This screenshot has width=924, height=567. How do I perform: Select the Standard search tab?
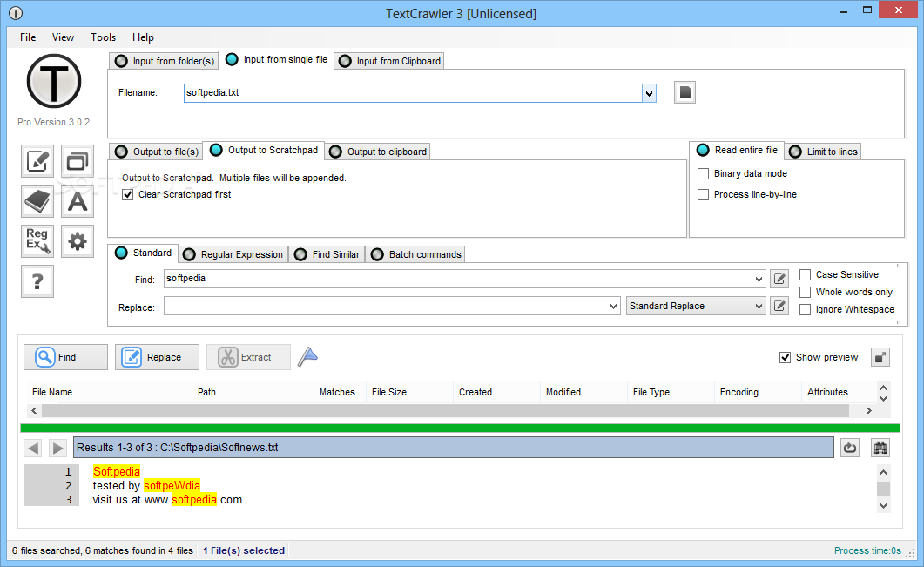143,253
